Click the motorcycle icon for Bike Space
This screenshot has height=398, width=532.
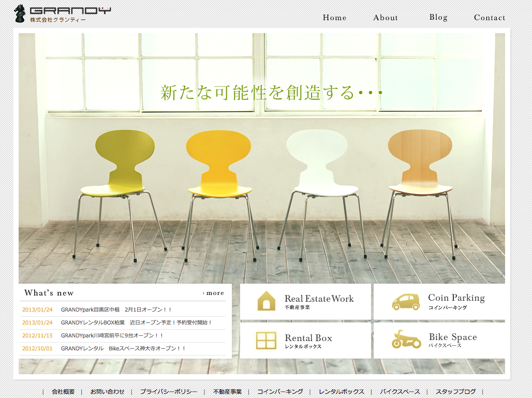[x=406, y=340]
